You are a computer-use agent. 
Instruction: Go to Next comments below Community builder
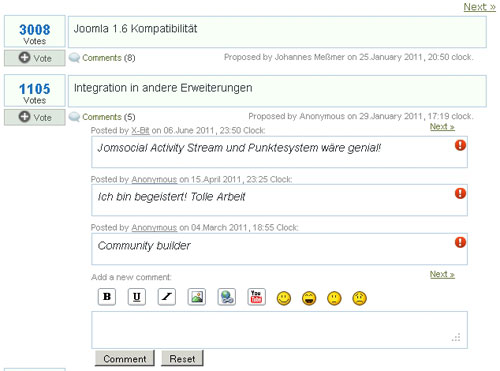point(442,274)
